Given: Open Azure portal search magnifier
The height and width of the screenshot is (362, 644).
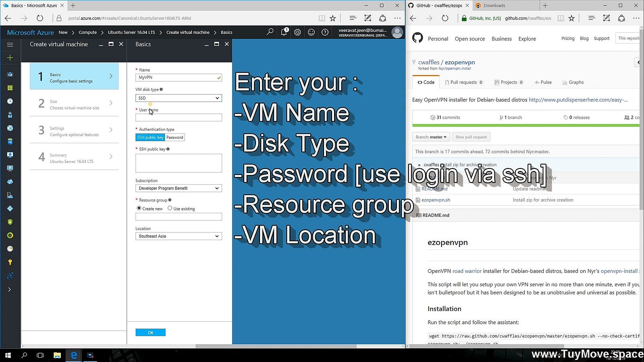Looking at the screenshot, I should tap(270, 32).
